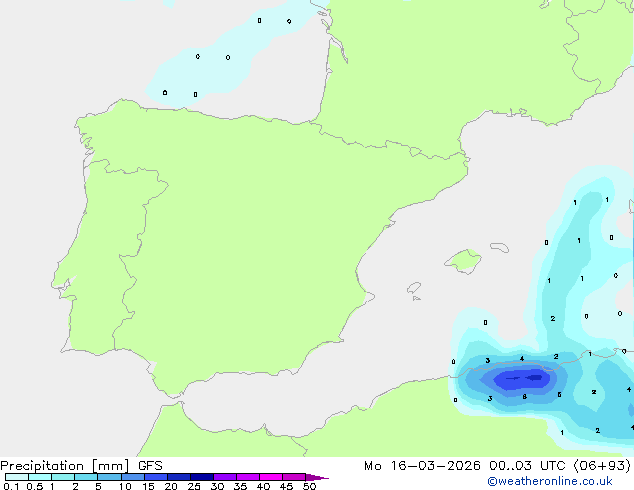Screen dimensions: 634x490
Task: Click the 25–30 mm dark navy legend box
Action: pos(202,477)
